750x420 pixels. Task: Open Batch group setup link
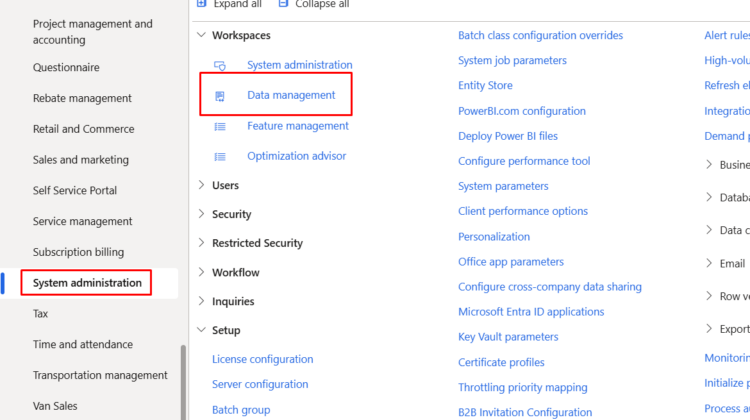(241, 410)
